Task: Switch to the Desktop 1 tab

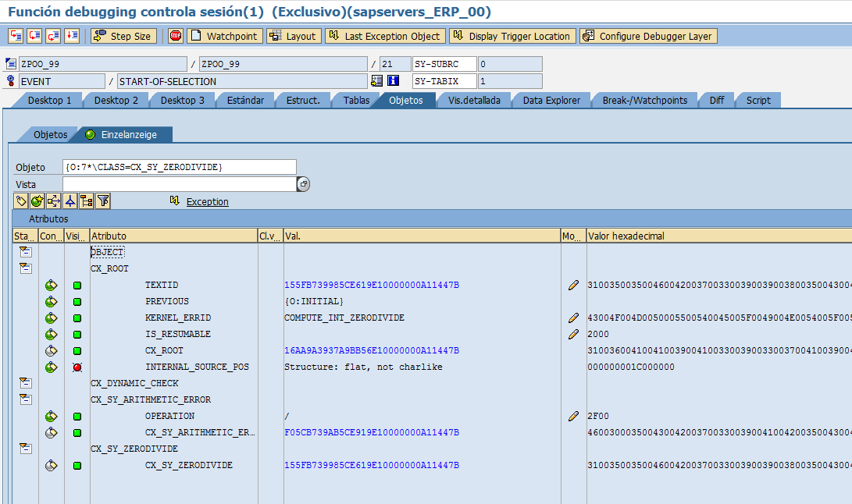Action: [49, 101]
